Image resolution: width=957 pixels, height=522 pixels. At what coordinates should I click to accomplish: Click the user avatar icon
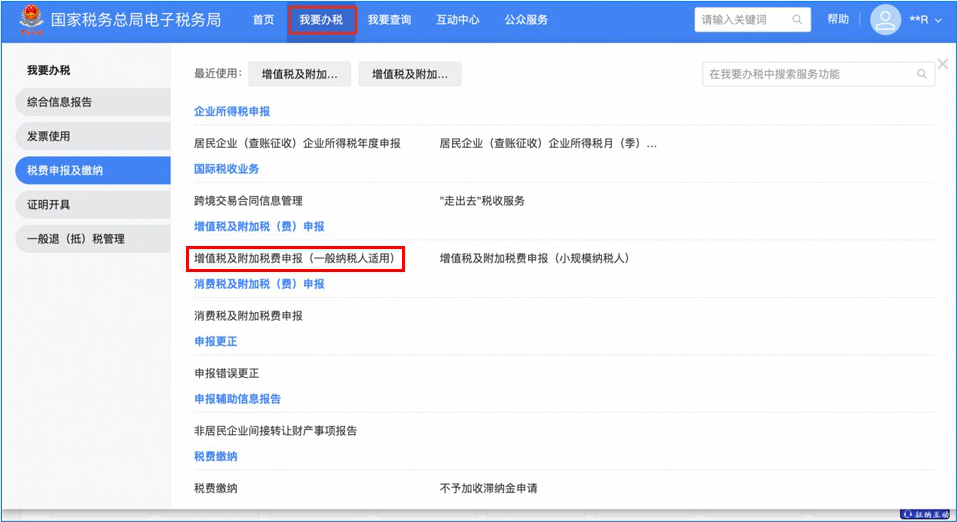[885, 20]
